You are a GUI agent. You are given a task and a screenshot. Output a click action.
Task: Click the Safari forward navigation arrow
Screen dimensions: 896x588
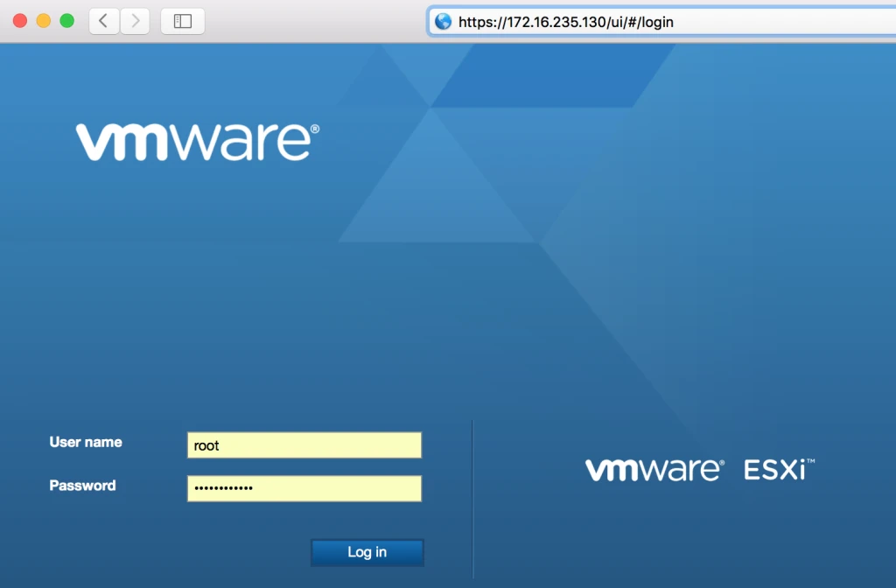[135, 21]
